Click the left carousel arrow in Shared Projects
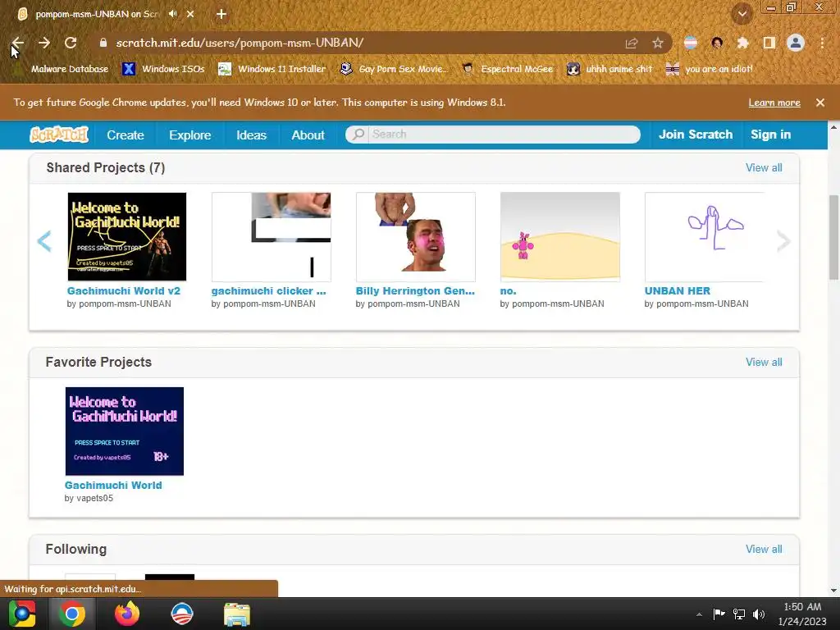This screenshot has width=840, height=630. point(44,241)
